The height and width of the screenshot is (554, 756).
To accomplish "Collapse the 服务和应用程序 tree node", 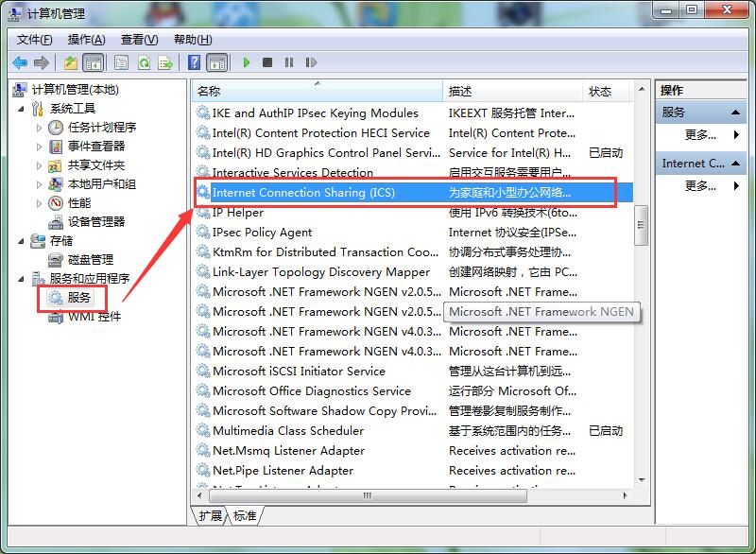I will tap(21, 279).
